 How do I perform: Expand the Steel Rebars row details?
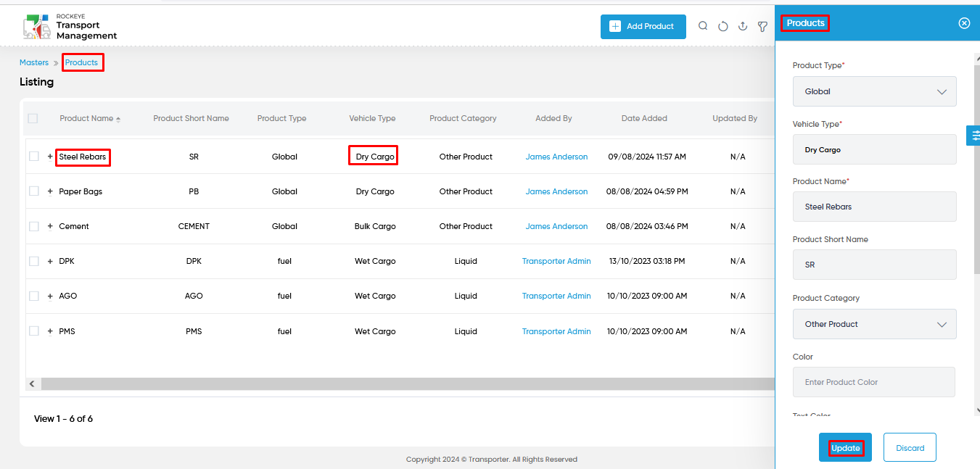click(x=50, y=157)
